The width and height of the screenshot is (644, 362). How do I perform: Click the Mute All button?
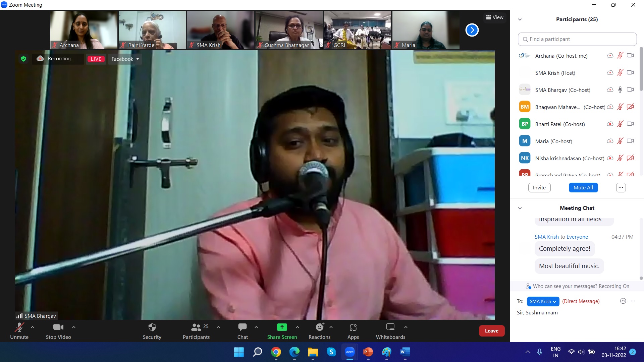tap(583, 188)
